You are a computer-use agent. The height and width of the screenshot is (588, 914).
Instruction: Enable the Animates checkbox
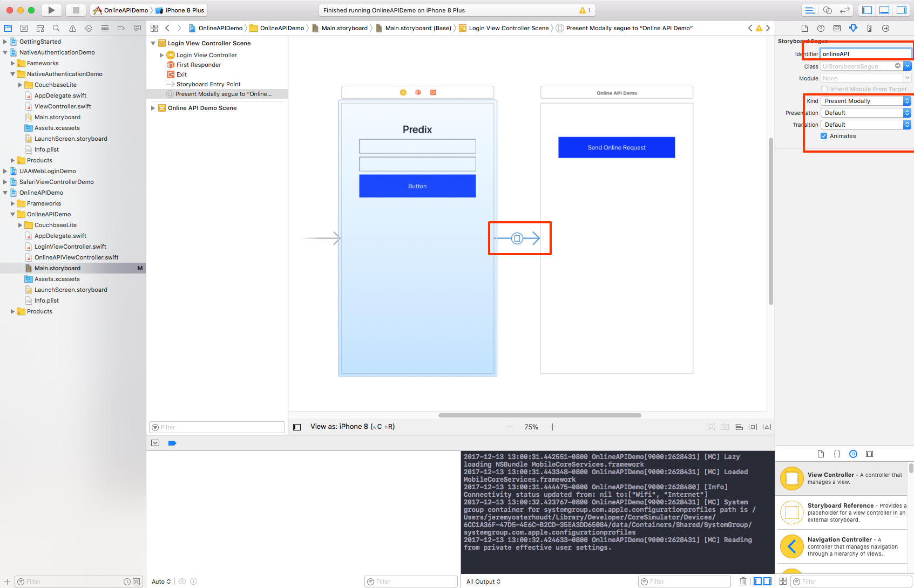click(824, 136)
